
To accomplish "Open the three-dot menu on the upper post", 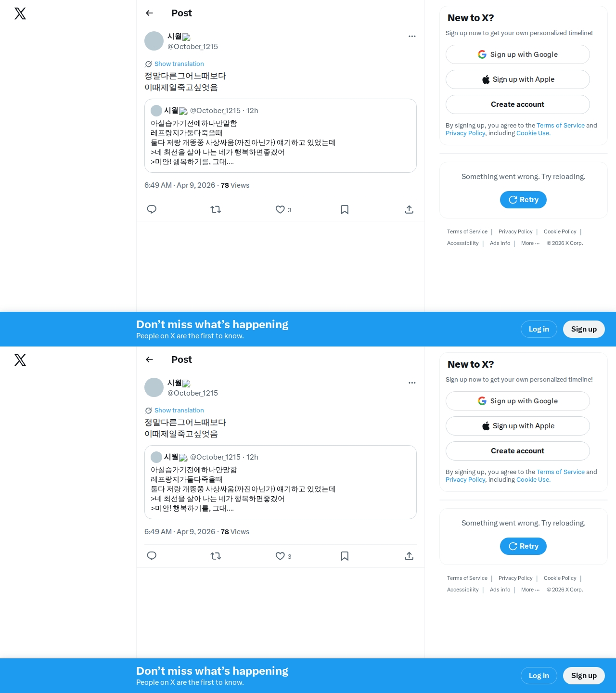I will 412,36.
